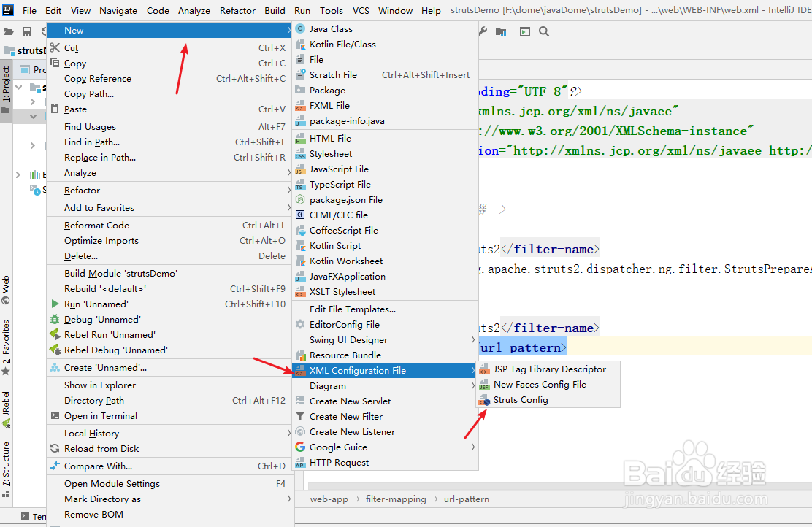Open the XML Configuration File submenu
The width and height of the screenshot is (812, 527).
point(386,371)
